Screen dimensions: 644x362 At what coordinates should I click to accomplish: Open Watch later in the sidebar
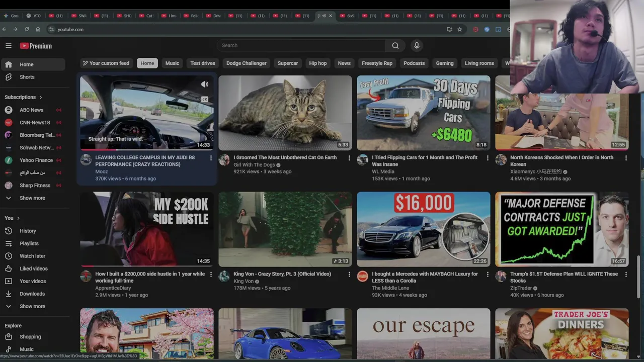(33, 256)
